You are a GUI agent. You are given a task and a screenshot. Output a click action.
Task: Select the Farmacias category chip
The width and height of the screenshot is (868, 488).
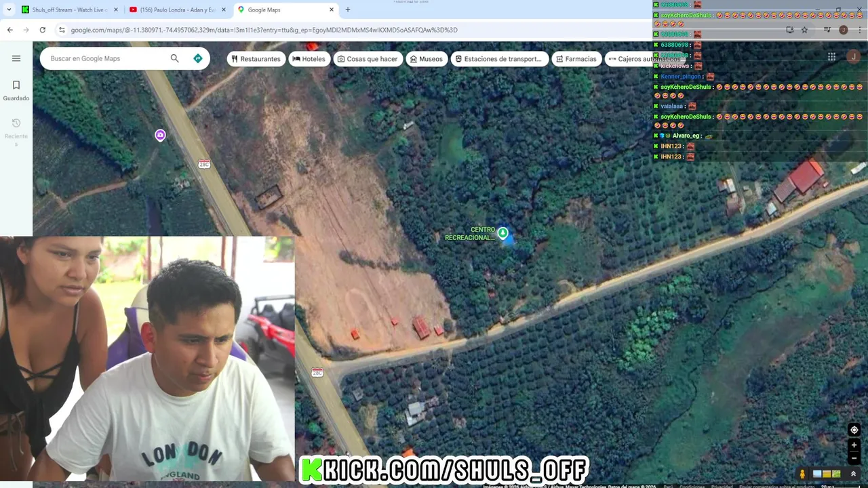coord(576,59)
